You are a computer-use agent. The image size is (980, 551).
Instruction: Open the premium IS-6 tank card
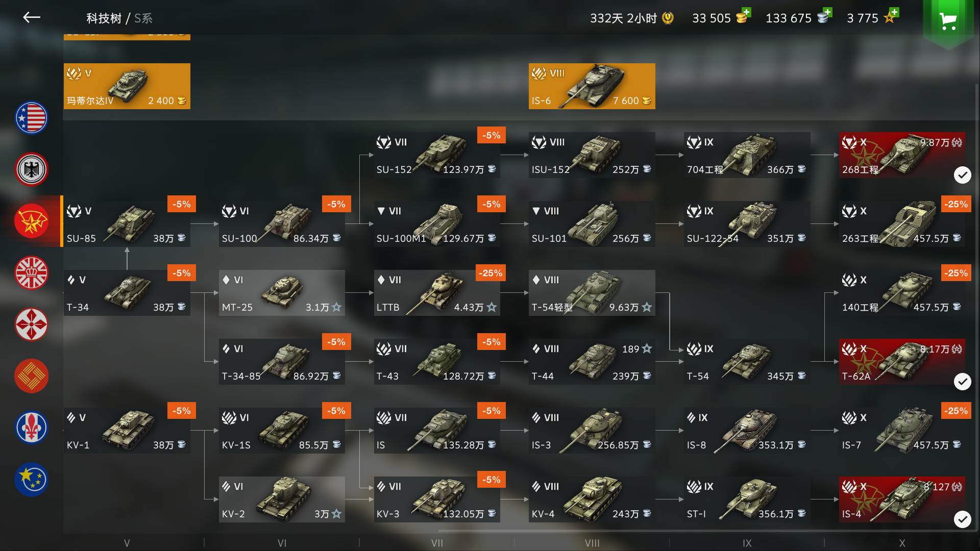click(x=592, y=86)
